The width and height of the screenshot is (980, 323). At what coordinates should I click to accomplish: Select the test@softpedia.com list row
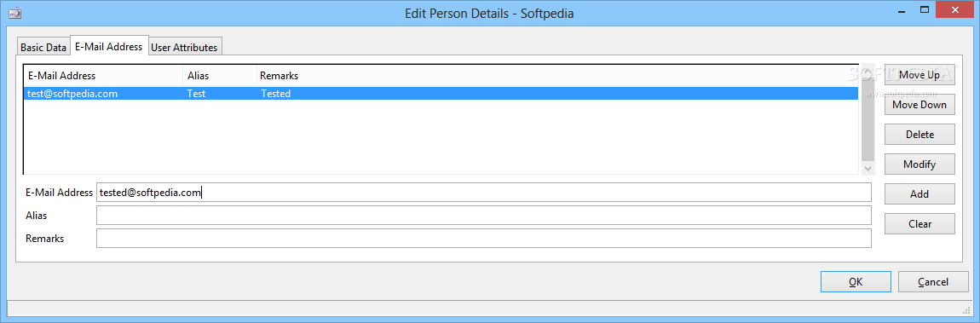pos(441,94)
